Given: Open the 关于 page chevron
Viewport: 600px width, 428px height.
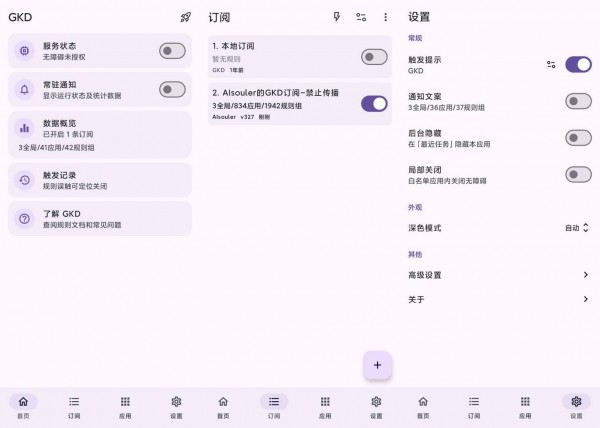Looking at the screenshot, I should click(585, 299).
